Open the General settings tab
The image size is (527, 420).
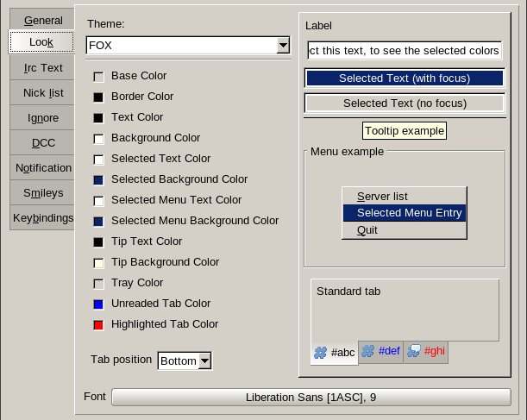click(42, 20)
